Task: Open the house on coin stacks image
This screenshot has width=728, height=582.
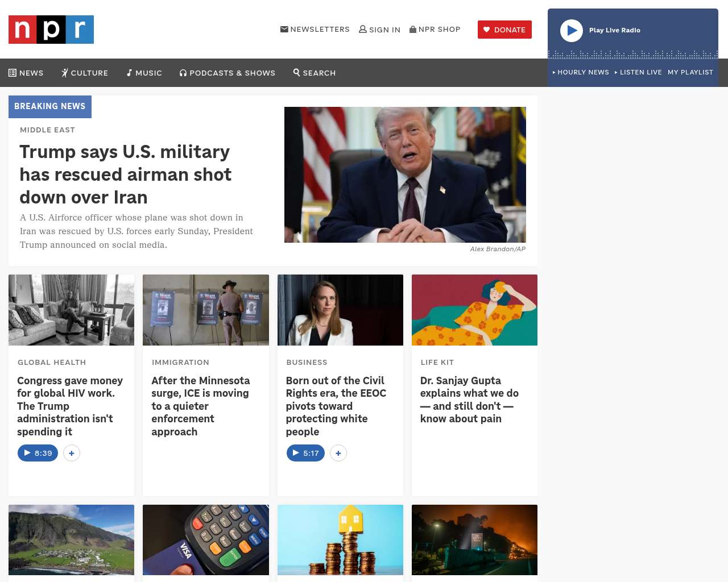Action: [x=340, y=540]
